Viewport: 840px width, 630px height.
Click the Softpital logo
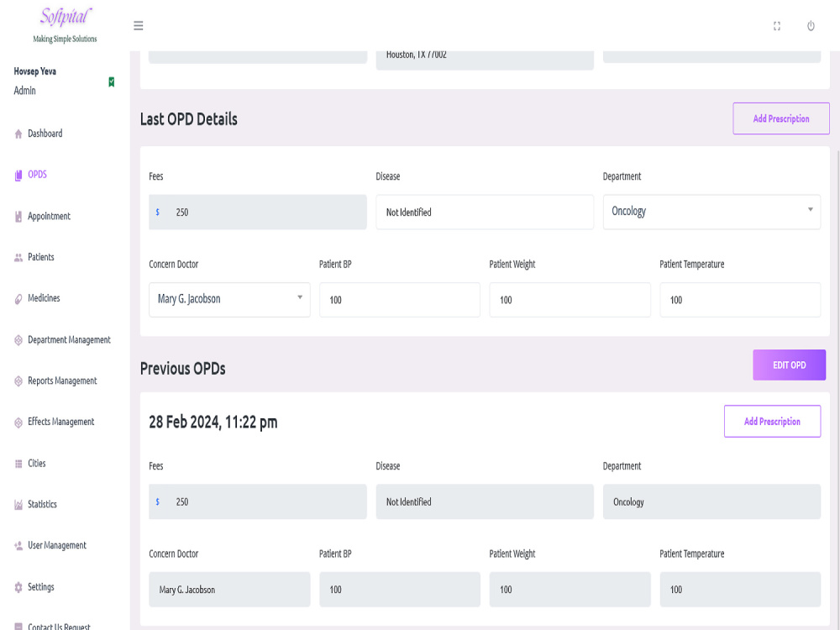click(x=66, y=24)
